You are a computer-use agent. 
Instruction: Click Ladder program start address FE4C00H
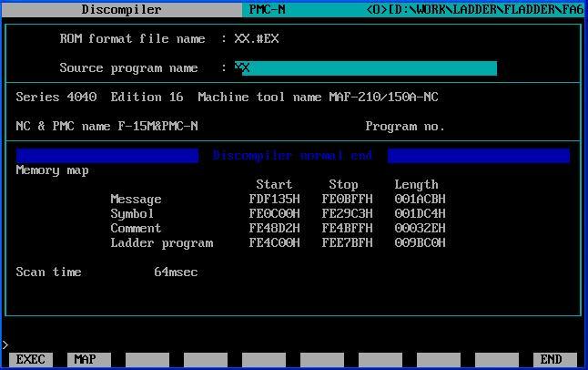(275, 242)
